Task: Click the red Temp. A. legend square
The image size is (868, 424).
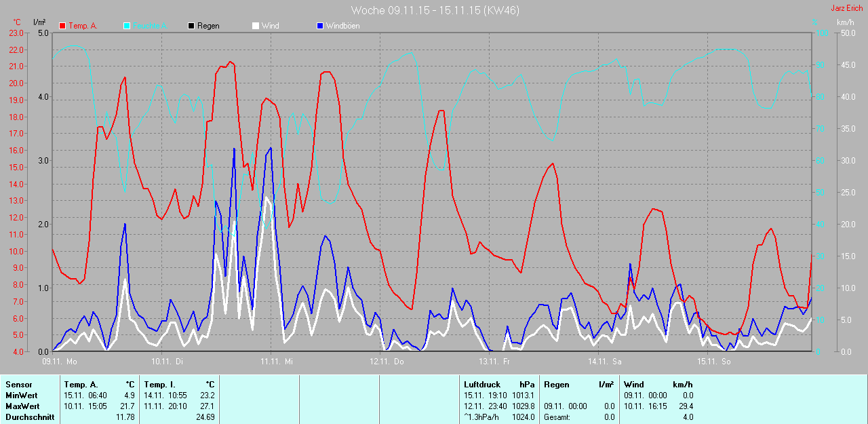Action: click(62, 26)
